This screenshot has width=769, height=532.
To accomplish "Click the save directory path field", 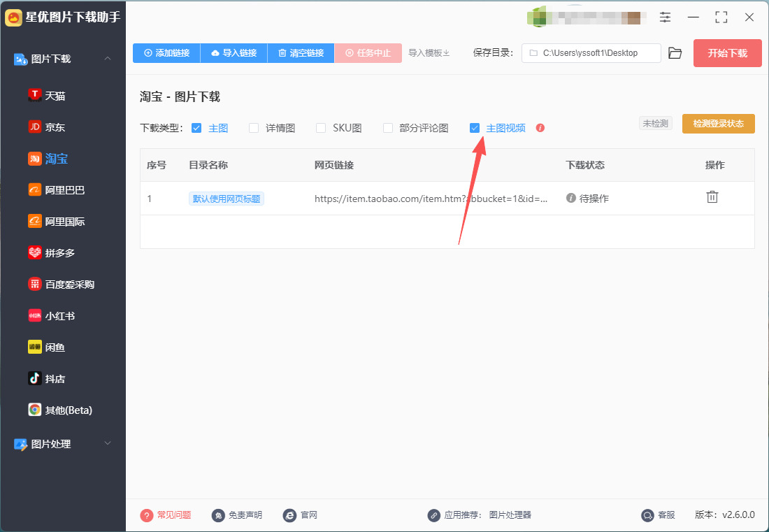I will click(591, 53).
